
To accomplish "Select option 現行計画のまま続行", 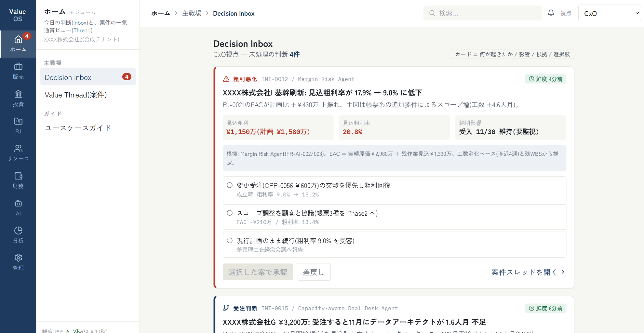I will [394, 245].
